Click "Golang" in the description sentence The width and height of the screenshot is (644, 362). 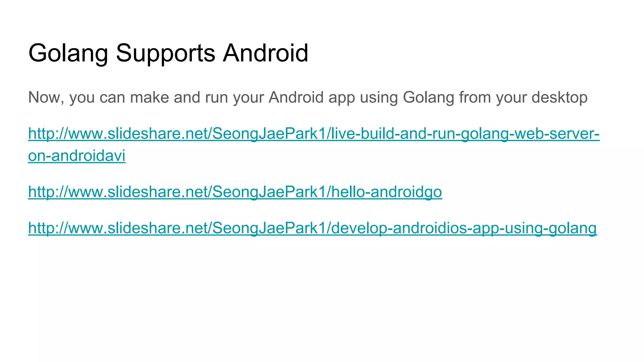click(x=428, y=97)
